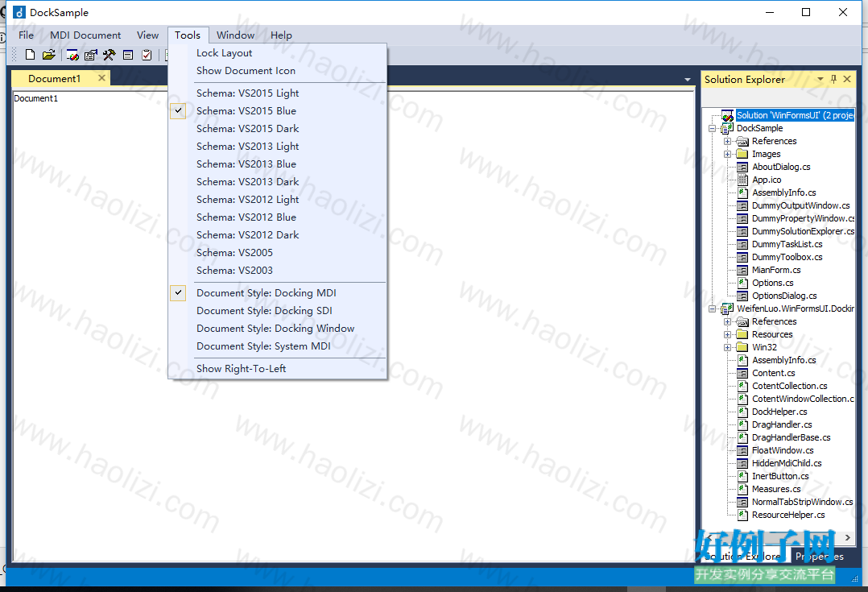Toggle Show Right-To-Left option
Viewport: 868px width, 592px height.
(277, 369)
